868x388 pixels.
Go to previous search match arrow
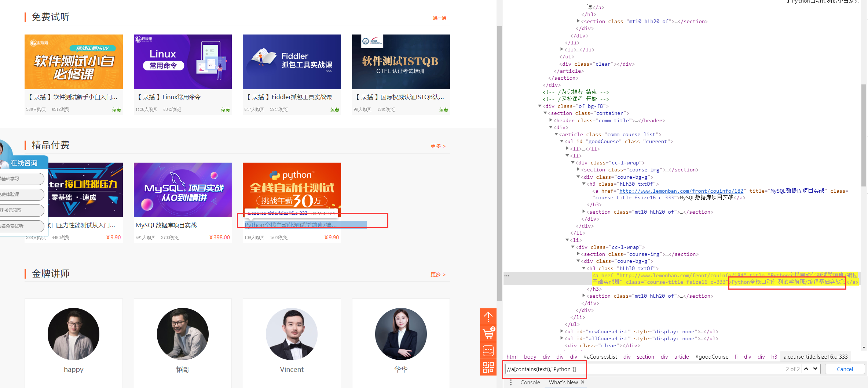tap(806, 369)
